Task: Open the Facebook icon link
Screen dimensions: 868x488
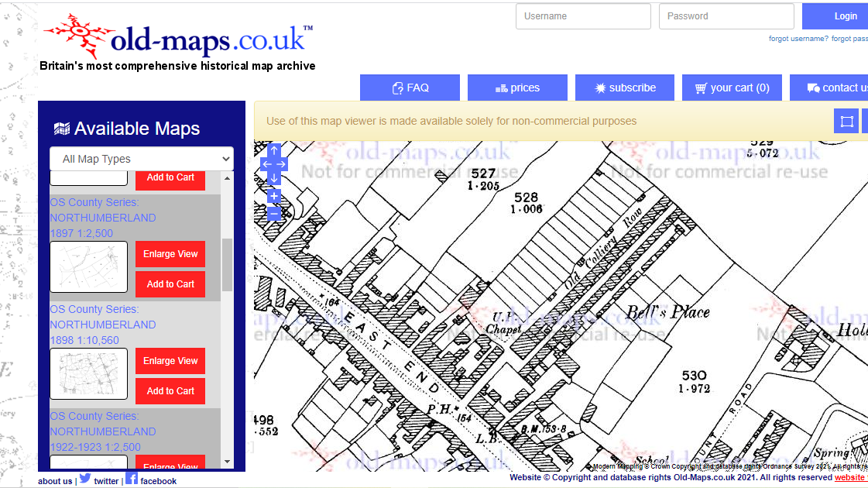Action: (132, 479)
